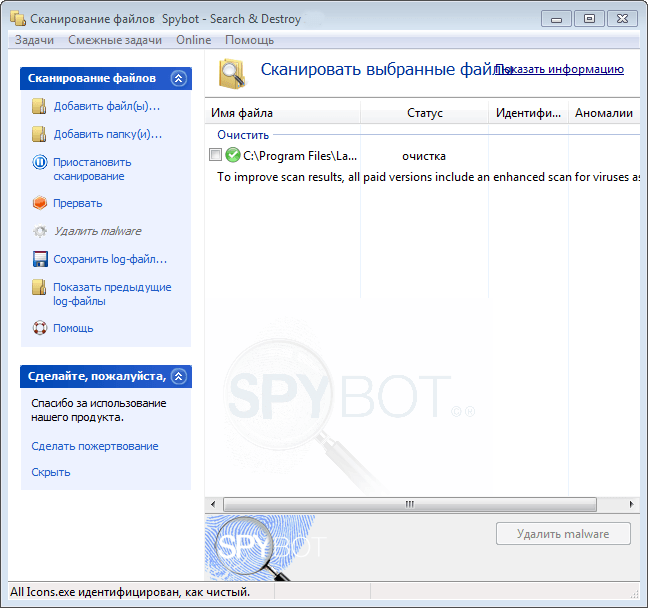Maximize the Spybot window

(589, 19)
